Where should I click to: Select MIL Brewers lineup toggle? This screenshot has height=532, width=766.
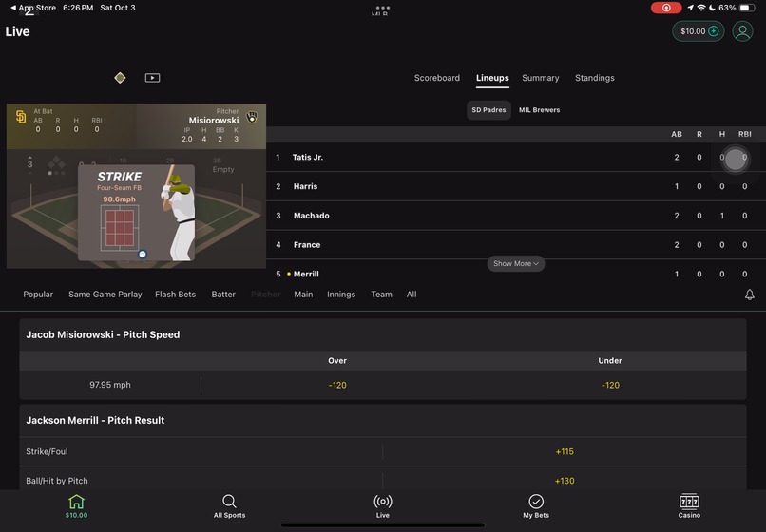(x=539, y=110)
